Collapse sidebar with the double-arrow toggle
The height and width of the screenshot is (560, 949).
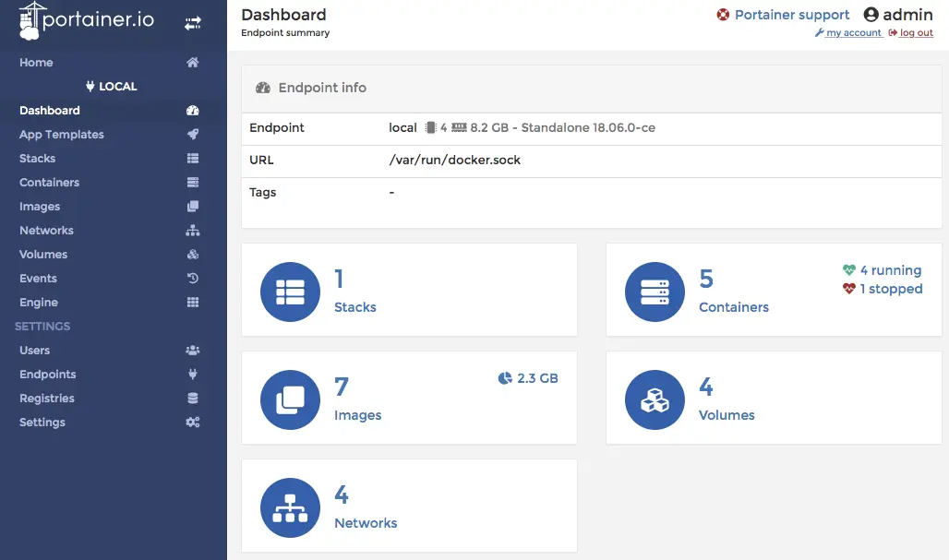pos(192,24)
